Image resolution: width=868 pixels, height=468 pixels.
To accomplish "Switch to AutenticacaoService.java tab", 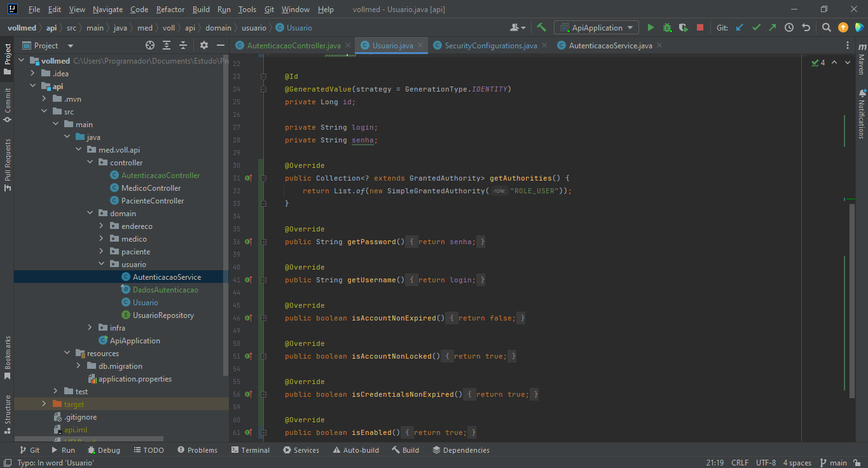I will coord(610,45).
